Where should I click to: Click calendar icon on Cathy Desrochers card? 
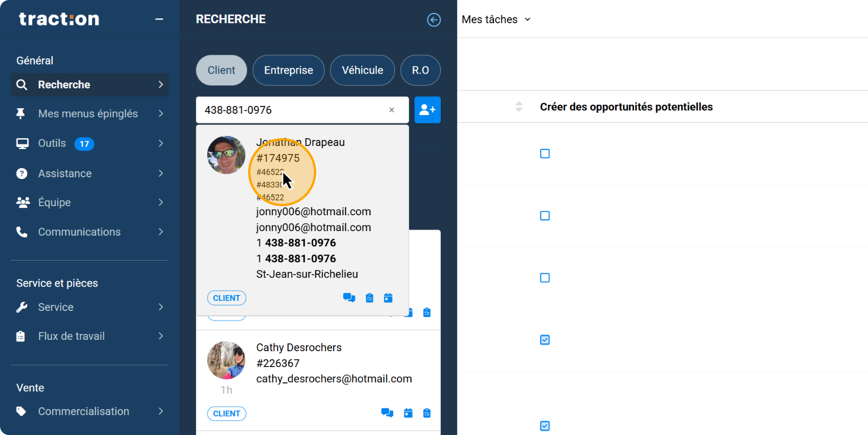click(408, 413)
